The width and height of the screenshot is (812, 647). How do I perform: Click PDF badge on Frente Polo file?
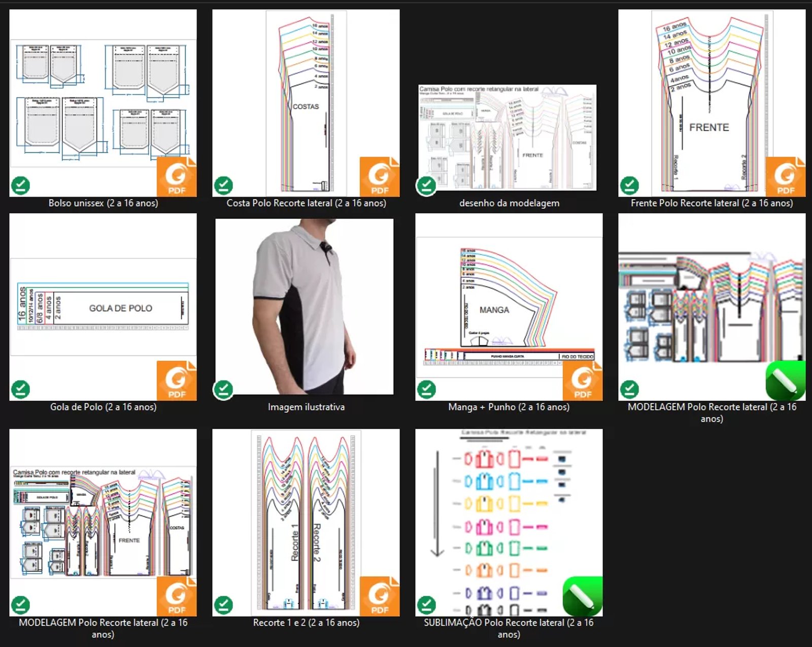[x=785, y=177]
